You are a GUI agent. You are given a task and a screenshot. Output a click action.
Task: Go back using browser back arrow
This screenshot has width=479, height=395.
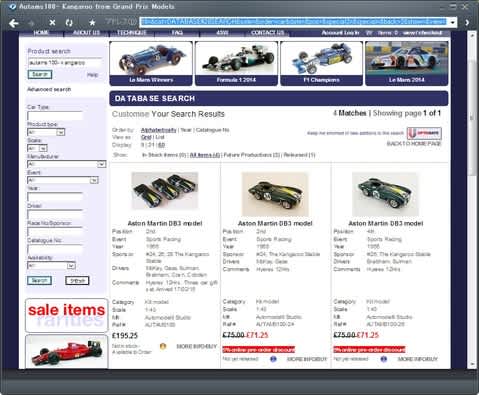click(14, 23)
